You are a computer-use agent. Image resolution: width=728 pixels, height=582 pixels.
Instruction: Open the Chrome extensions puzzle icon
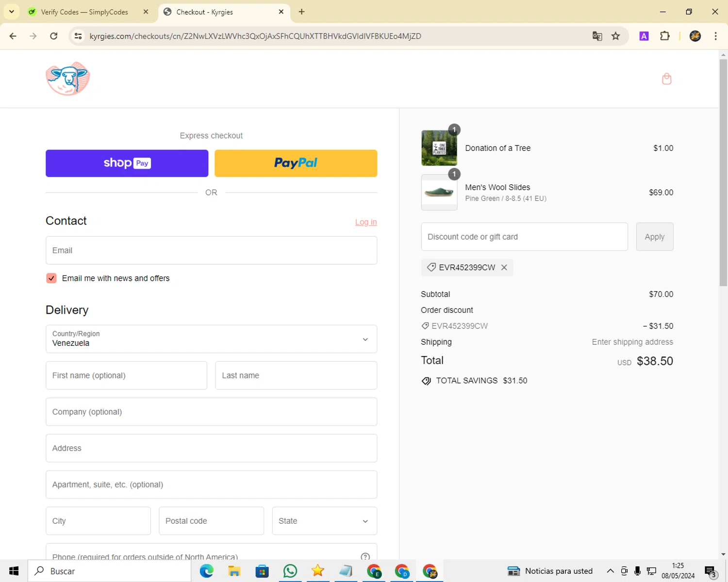[x=665, y=36]
